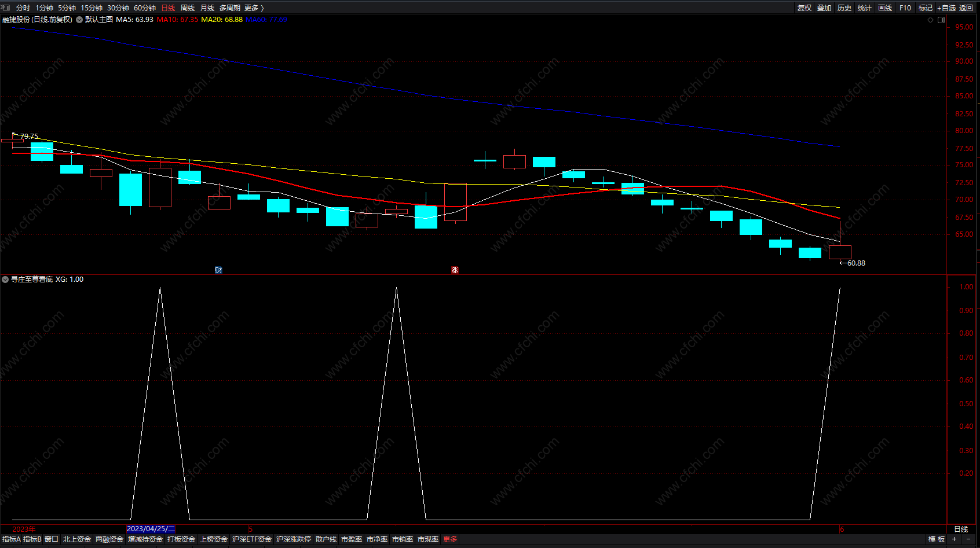
Task: Click the 标记 mark button
Action: 926,8
